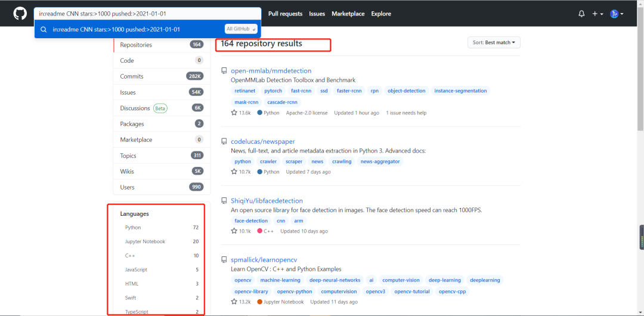Select Discussions results filter
Image resolution: width=644 pixels, height=316 pixels.
(162, 108)
